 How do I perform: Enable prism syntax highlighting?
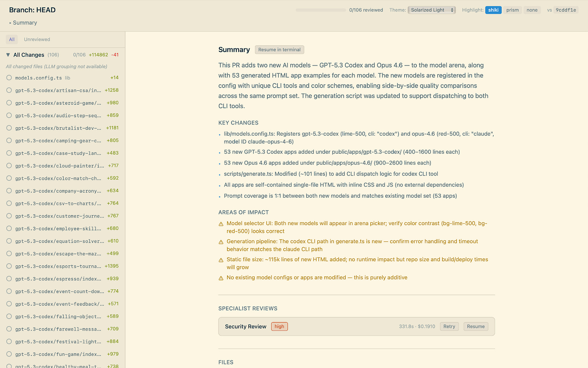tap(512, 10)
